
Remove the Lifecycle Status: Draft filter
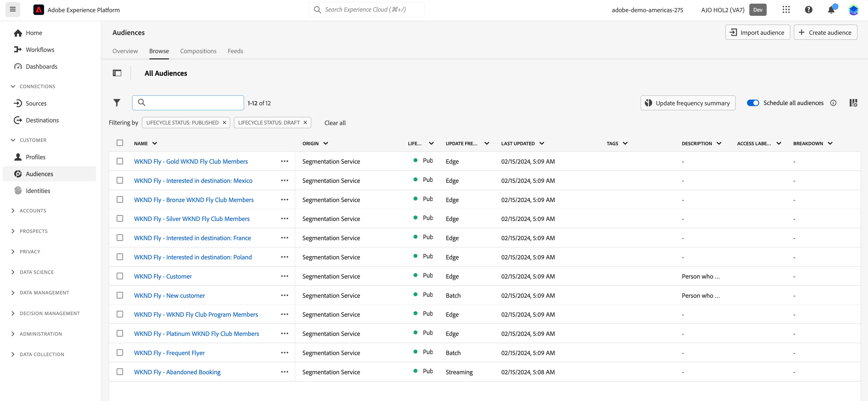pyautogui.click(x=305, y=122)
